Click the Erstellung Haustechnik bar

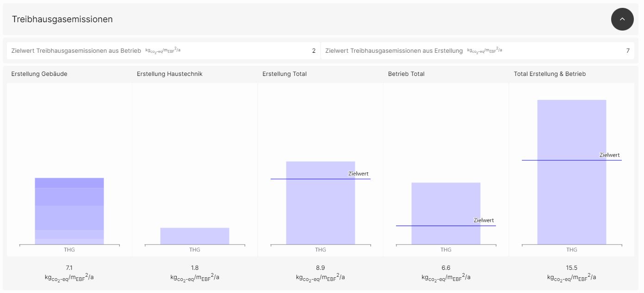195,236
